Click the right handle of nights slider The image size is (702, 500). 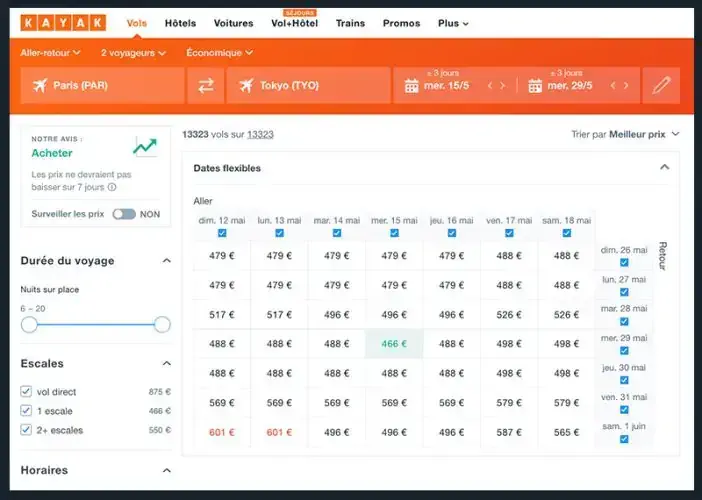point(162,324)
